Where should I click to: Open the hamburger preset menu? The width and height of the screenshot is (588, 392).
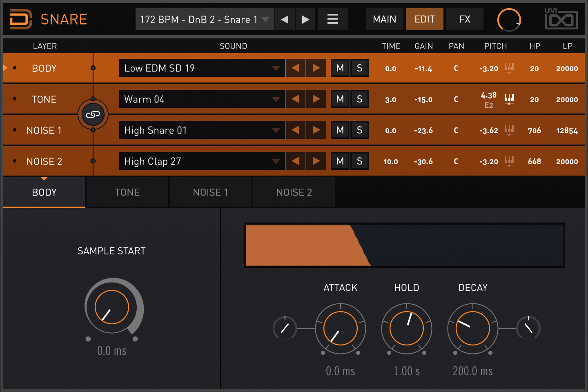(x=333, y=19)
